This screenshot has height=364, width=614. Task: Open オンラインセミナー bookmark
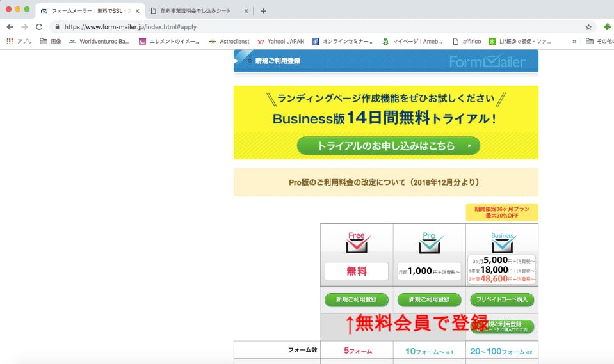[343, 41]
